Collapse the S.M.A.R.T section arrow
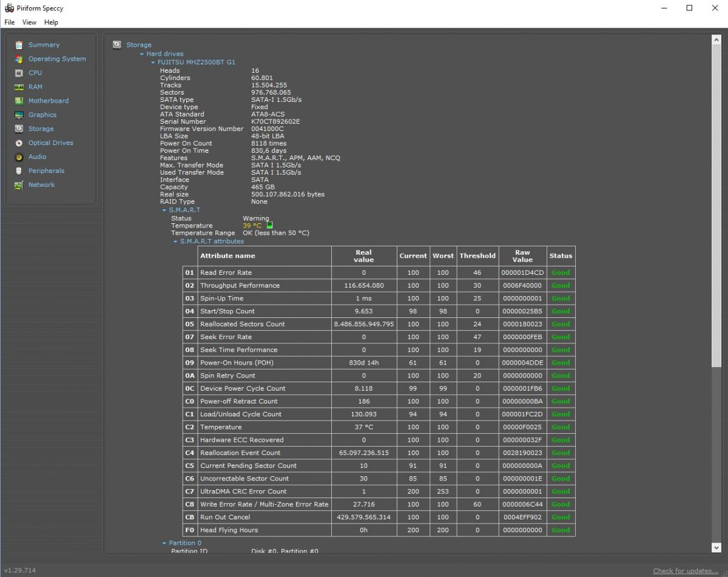 [164, 210]
